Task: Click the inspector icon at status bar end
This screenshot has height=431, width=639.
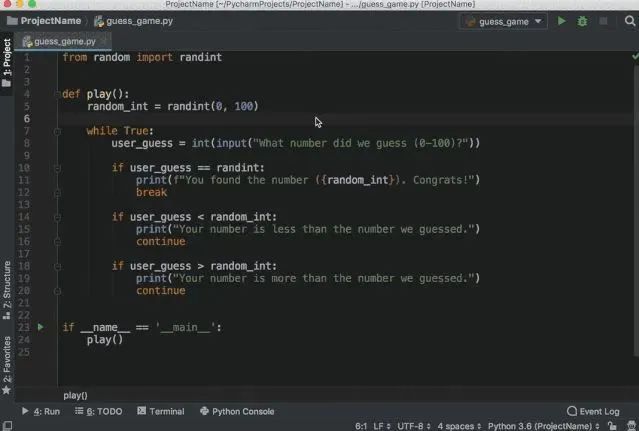Action: click(x=631, y=426)
